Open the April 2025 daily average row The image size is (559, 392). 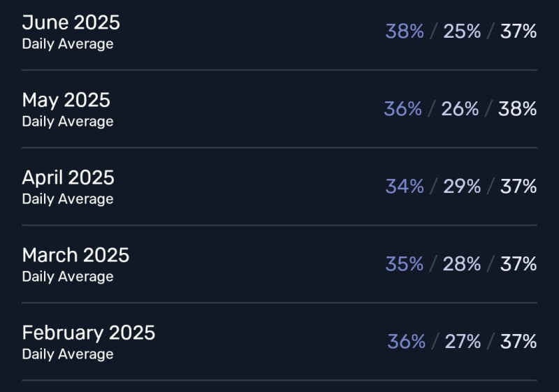click(x=279, y=187)
